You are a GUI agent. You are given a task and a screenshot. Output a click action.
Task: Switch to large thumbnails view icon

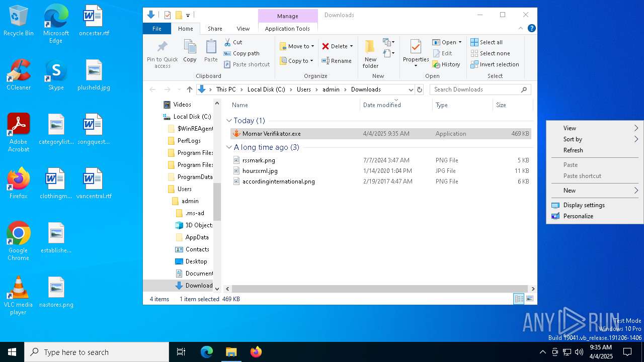(529, 299)
